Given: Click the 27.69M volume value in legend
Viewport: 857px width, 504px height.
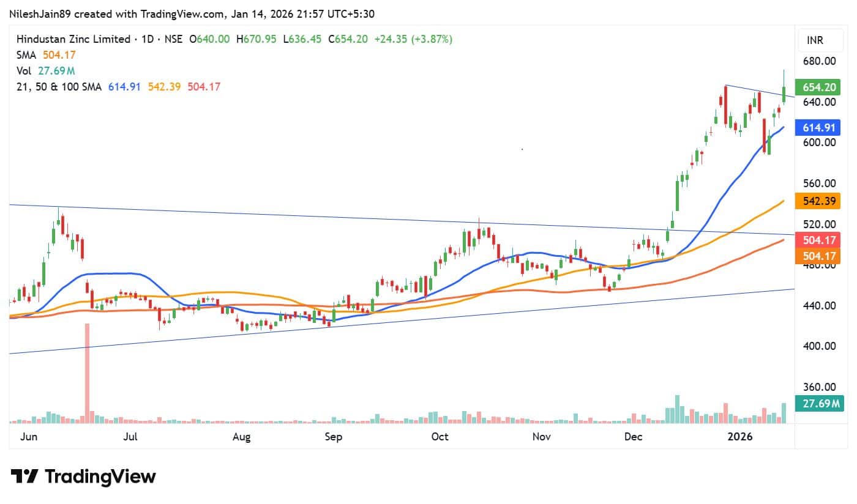Looking at the screenshot, I should tap(56, 71).
